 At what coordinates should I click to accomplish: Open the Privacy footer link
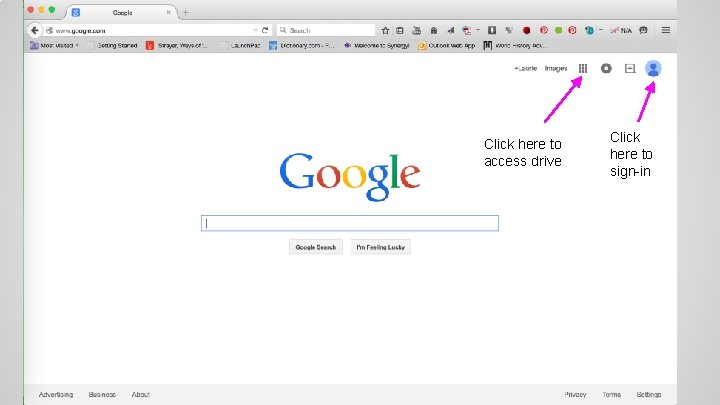[x=575, y=394]
